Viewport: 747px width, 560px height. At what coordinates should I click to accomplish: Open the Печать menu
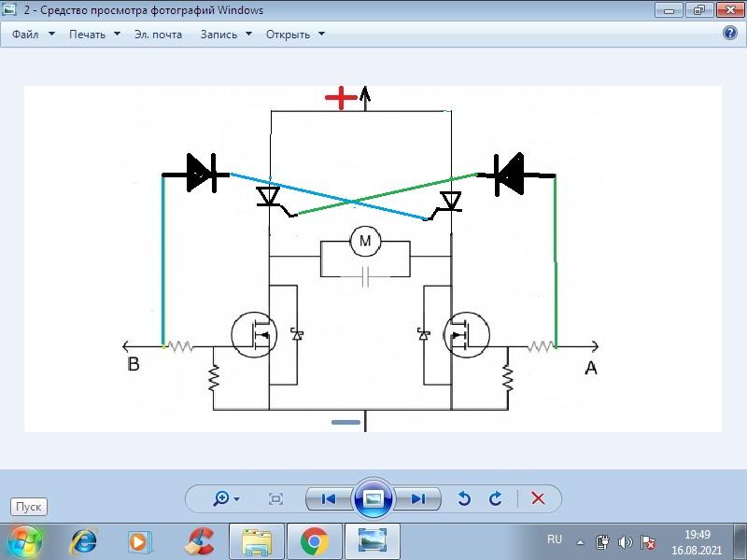[x=87, y=35]
